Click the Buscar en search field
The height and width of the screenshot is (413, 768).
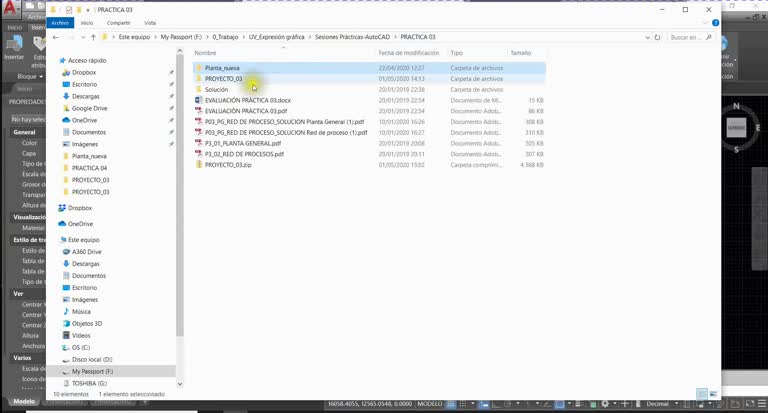coord(686,37)
